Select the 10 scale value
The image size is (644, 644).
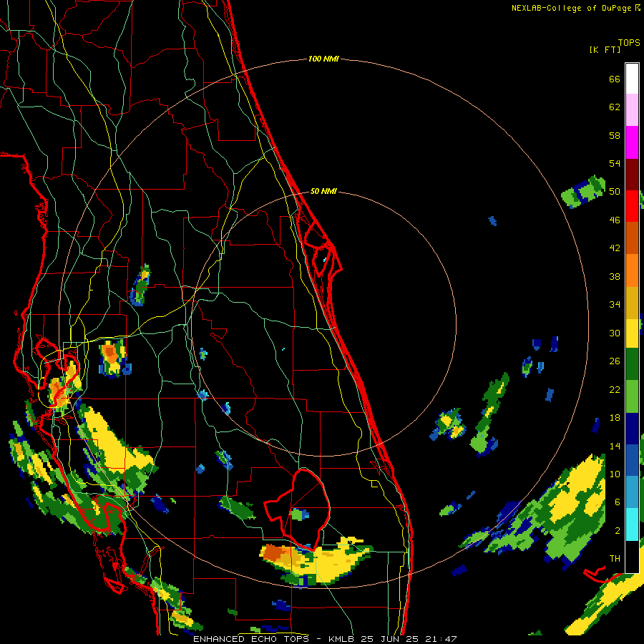tap(615, 474)
